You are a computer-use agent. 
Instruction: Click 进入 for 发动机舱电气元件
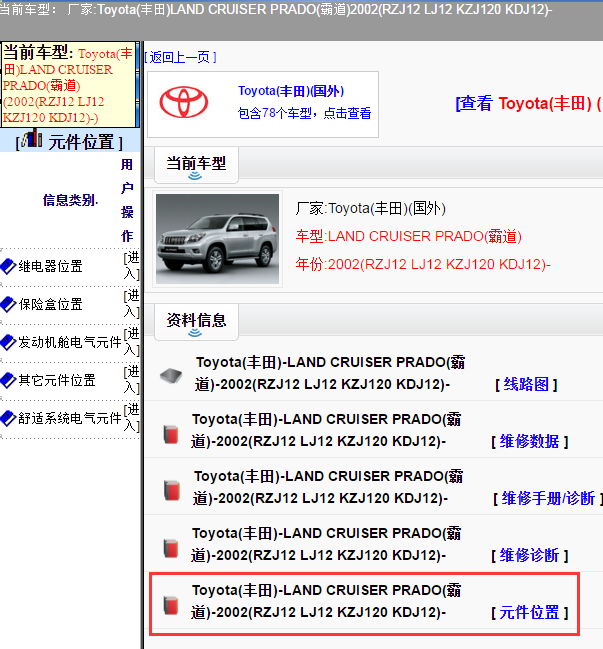(x=132, y=341)
